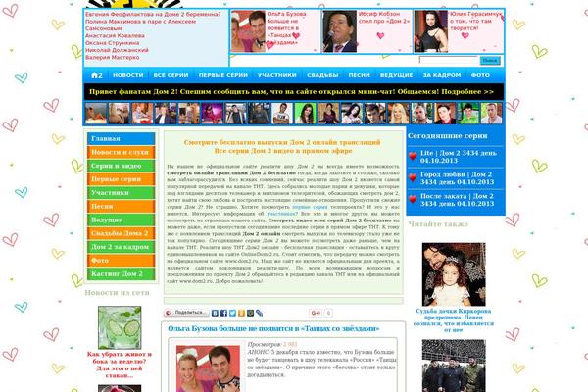The height and width of the screenshot is (392, 588).
Task: Click участниках link in the intro text
Action: point(281,214)
